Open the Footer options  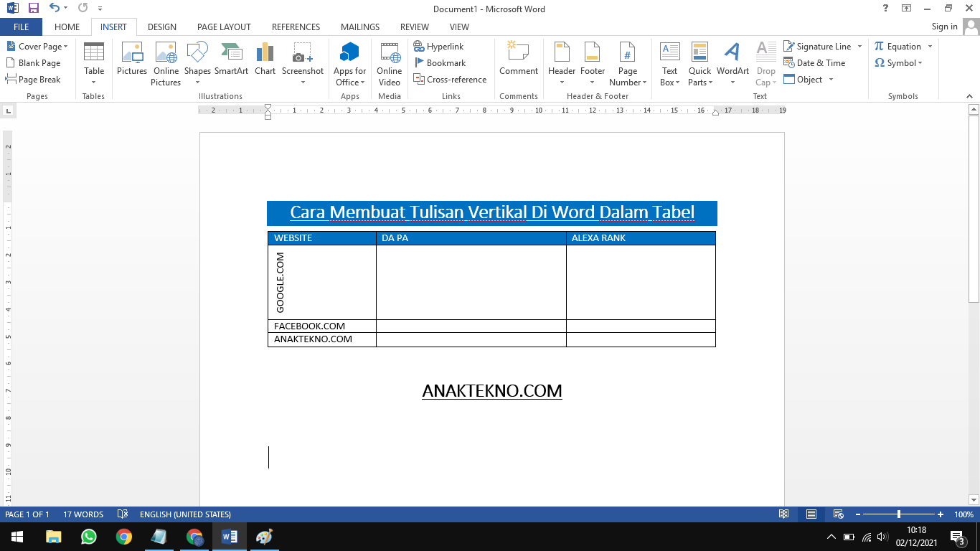click(593, 64)
